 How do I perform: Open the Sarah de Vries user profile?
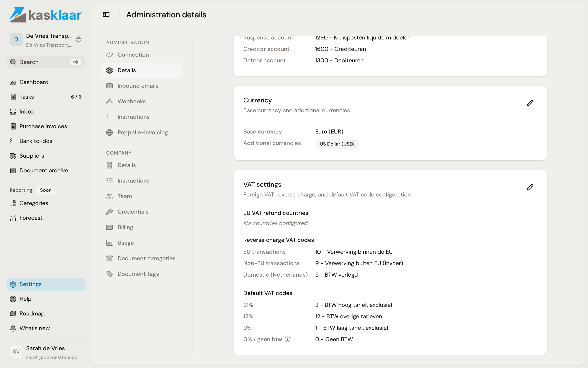pyautogui.click(x=46, y=352)
